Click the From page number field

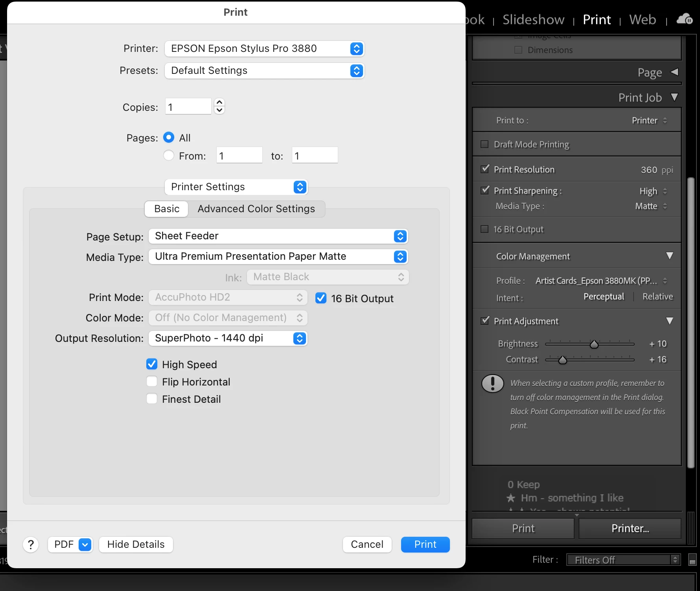[x=239, y=155]
